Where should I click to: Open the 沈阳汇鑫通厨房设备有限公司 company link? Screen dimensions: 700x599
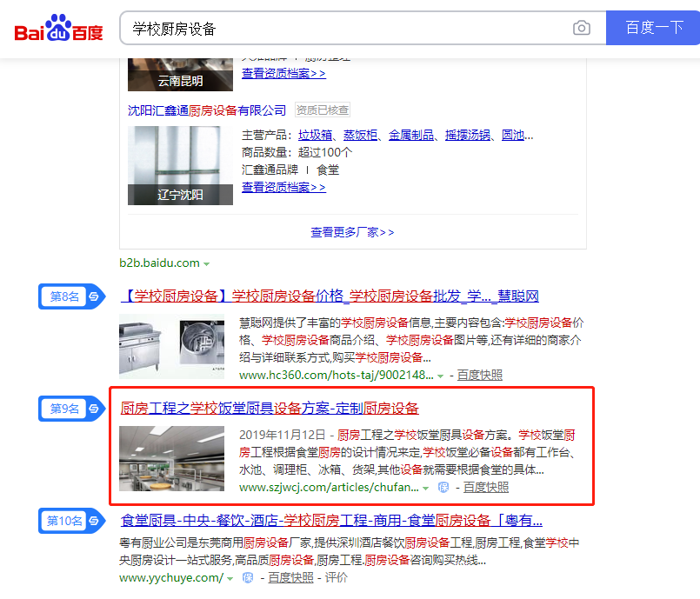207,110
